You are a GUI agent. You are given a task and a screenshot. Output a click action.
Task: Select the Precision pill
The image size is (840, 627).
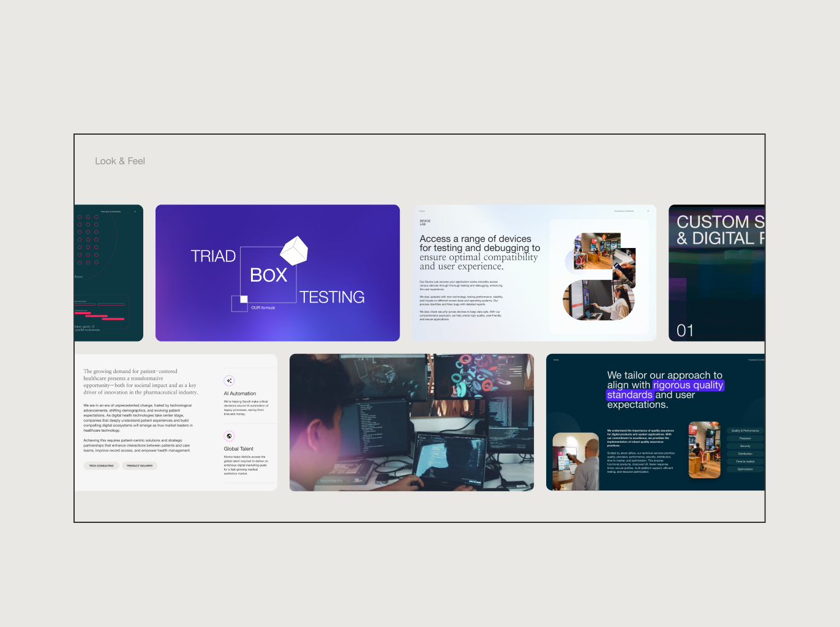pyautogui.click(x=745, y=438)
